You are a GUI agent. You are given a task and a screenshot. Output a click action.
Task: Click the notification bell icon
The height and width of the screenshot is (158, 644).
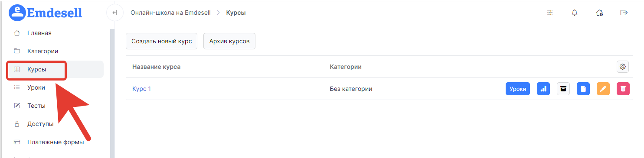tap(575, 13)
